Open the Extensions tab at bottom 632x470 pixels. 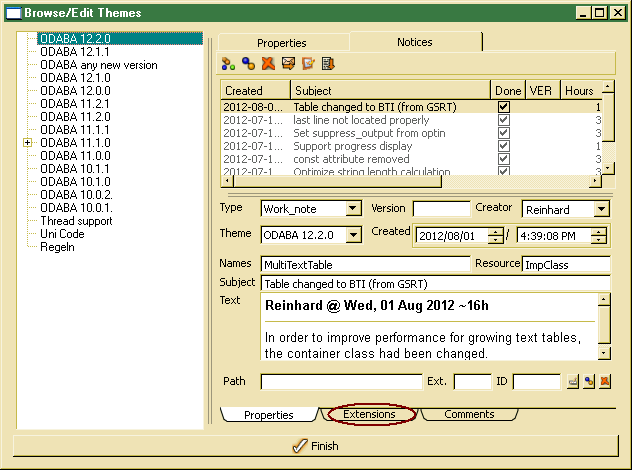pos(369,414)
